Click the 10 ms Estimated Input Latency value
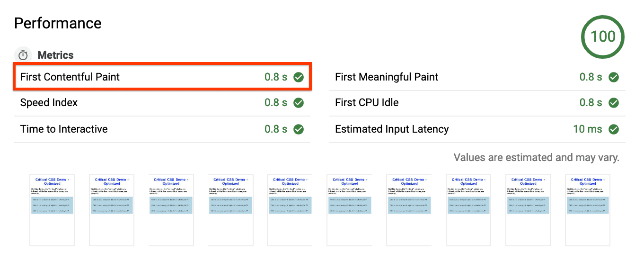The height and width of the screenshot is (261, 644). point(588,129)
